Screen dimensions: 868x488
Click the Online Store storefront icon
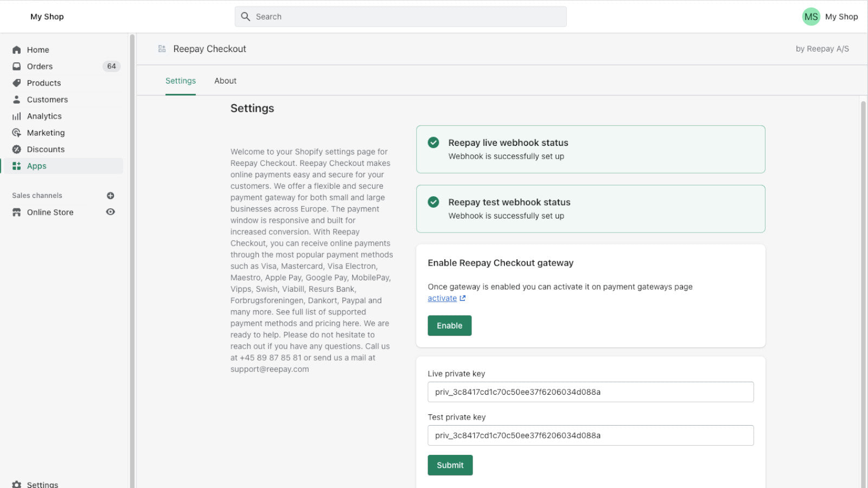[x=17, y=212]
